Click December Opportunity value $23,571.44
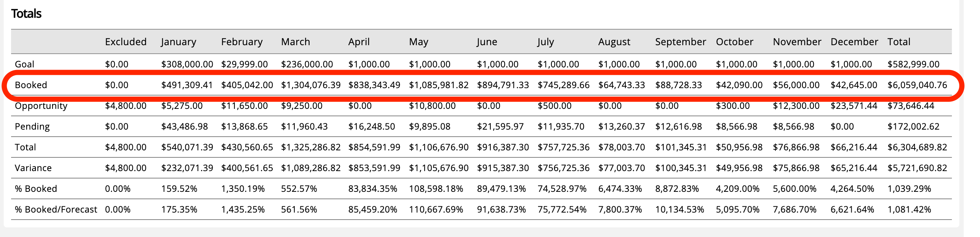Image resolution: width=980 pixels, height=237 pixels. (854, 106)
